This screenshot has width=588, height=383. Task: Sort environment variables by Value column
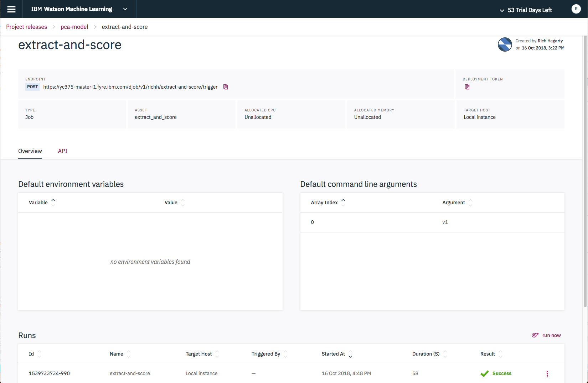click(183, 203)
